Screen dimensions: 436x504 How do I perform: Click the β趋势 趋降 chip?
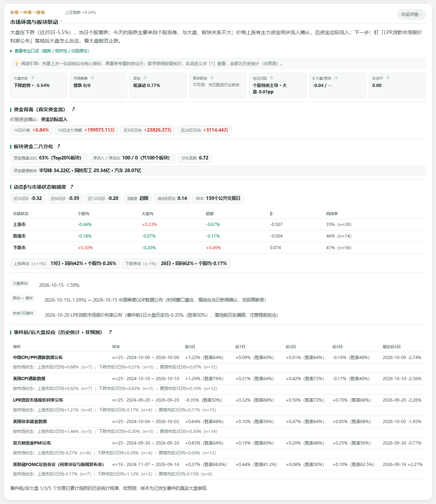pyautogui.click(x=138, y=199)
